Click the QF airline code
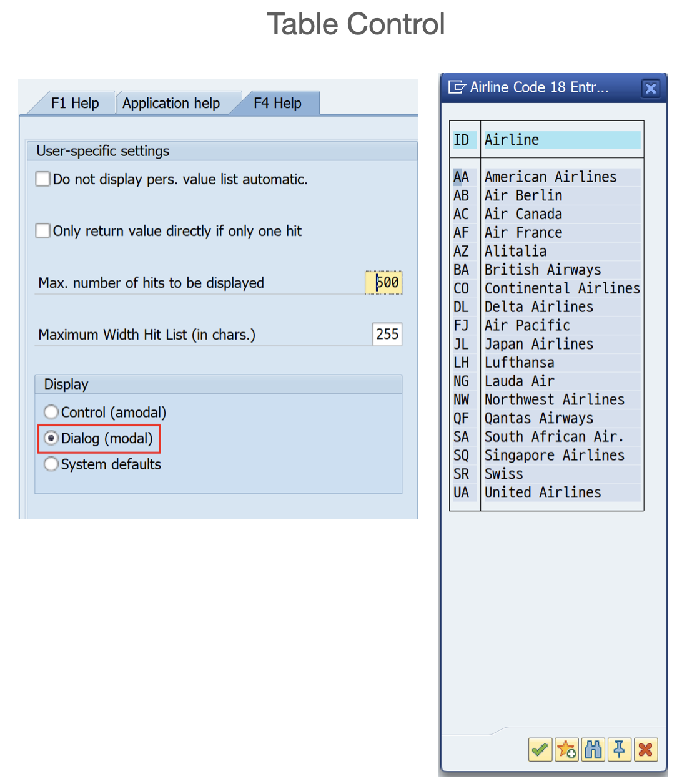The height and width of the screenshot is (784, 687). coord(462,418)
